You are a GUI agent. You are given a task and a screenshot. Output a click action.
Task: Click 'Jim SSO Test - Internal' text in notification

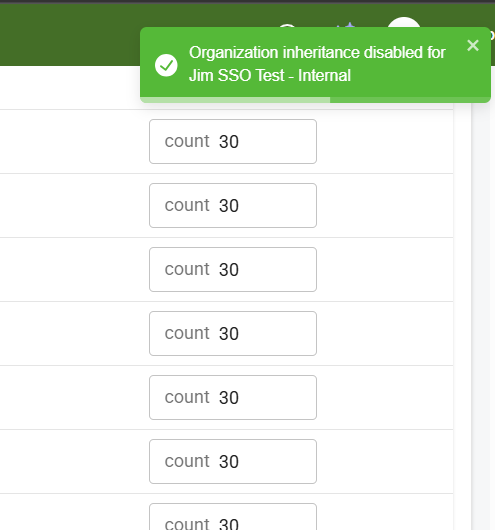(x=270, y=75)
